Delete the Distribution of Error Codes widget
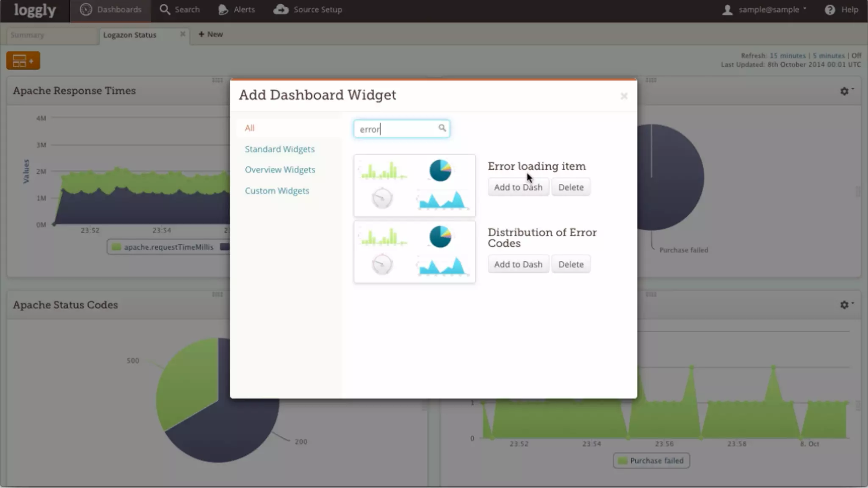Image resolution: width=868 pixels, height=488 pixels. tap(570, 264)
